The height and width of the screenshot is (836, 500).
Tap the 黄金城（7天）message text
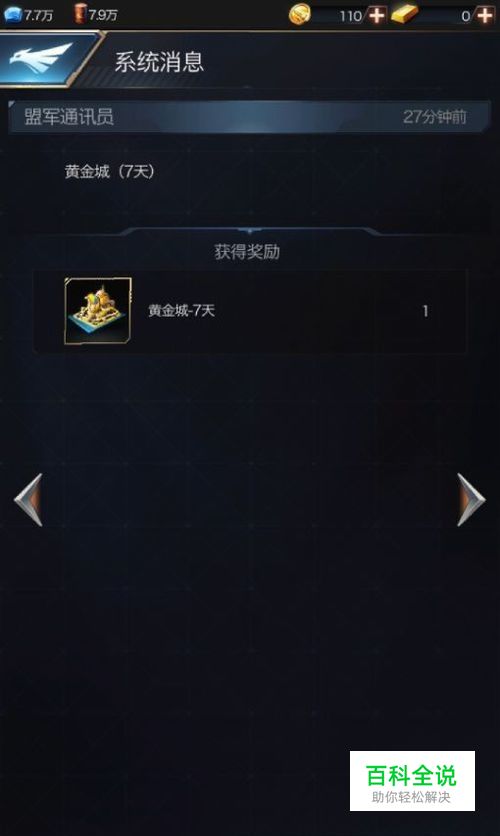(109, 171)
